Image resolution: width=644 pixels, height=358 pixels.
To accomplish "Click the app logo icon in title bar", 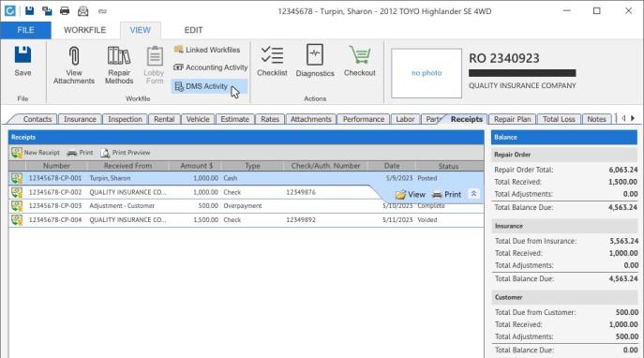I will tap(10, 10).
